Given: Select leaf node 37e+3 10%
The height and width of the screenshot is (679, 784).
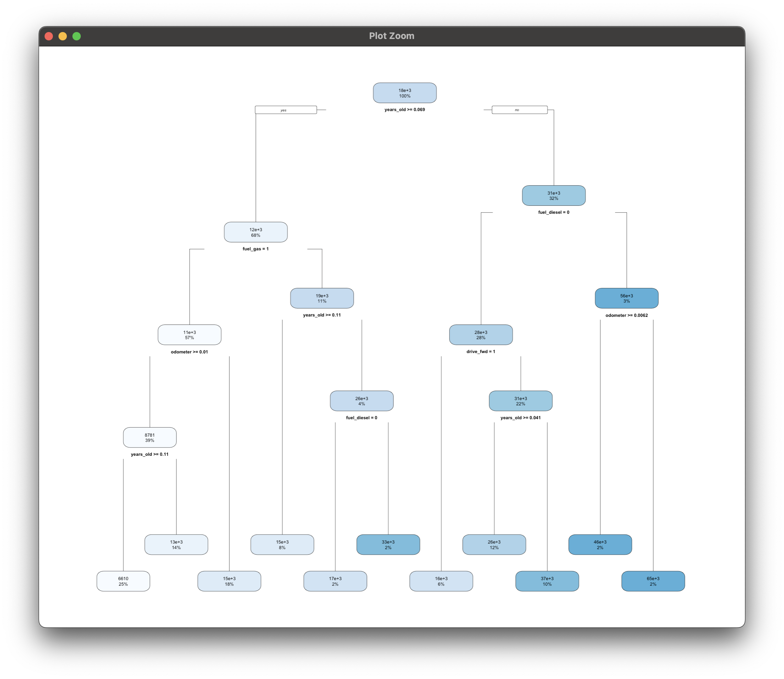Looking at the screenshot, I should click(x=547, y=581).
